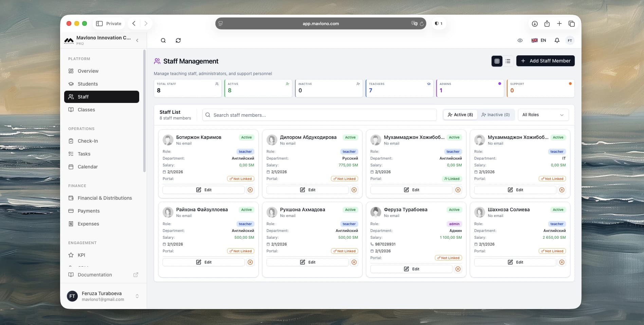
Task: Open the notifications bell
Action: (x=557, y=40)
